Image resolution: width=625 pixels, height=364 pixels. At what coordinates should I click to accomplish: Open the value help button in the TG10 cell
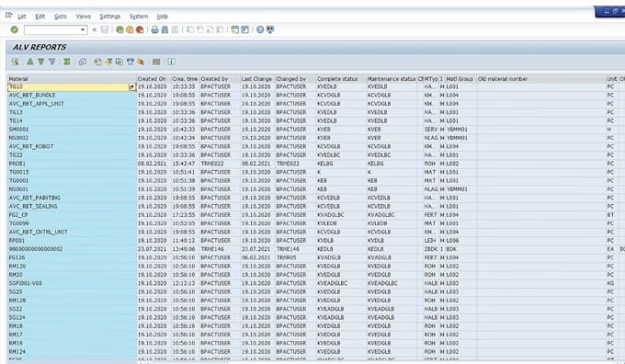click(132, 86)
